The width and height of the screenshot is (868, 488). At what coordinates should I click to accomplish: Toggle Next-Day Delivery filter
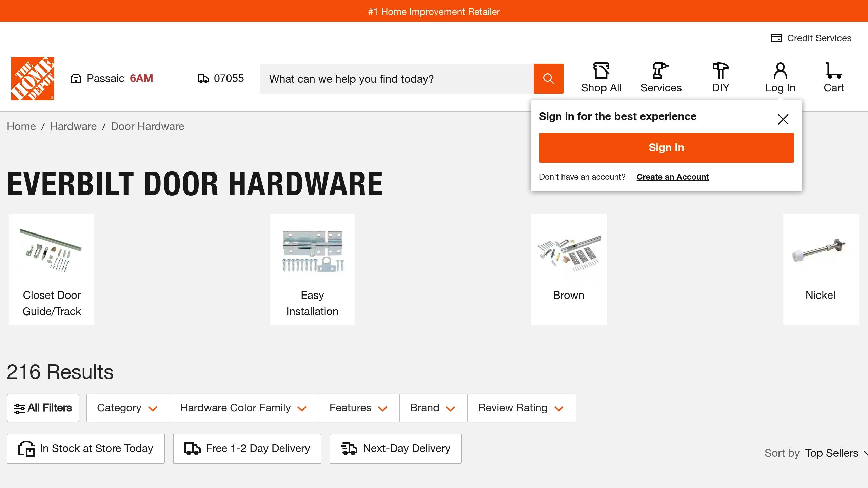coord(396,449)
